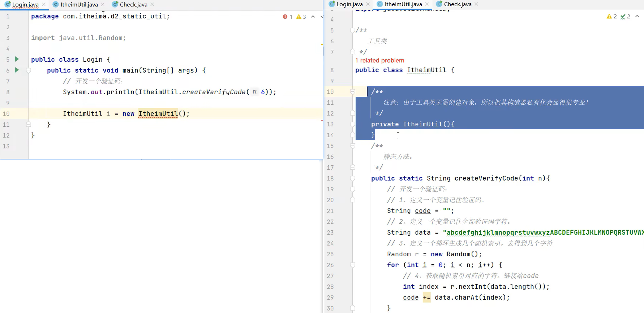This screenshot has height=313, width=644.
Task: Close the ItheimUtil.java tab in right pane
Action: 427,4
